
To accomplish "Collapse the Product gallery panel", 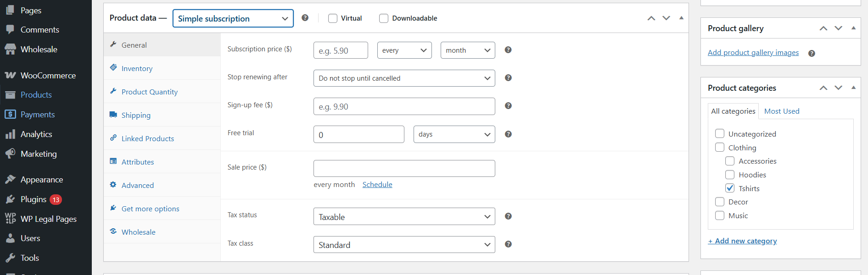I will (x=854, y=28).
